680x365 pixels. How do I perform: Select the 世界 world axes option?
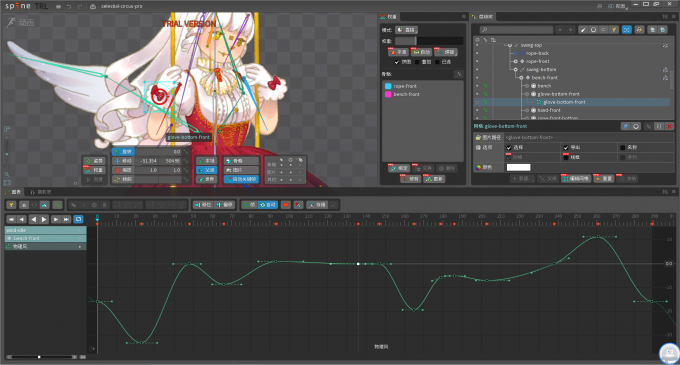pyautogui.click(x=206, y=179)
